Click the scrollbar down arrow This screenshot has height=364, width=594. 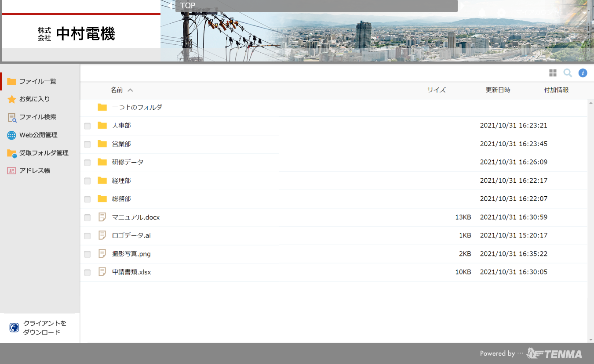point(590,339)
